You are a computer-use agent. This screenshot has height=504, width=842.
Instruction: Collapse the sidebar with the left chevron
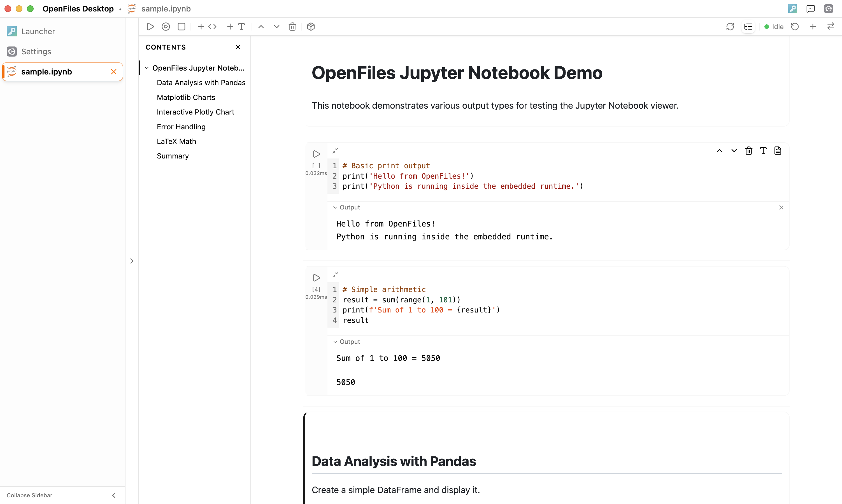[x=114, y=495]
